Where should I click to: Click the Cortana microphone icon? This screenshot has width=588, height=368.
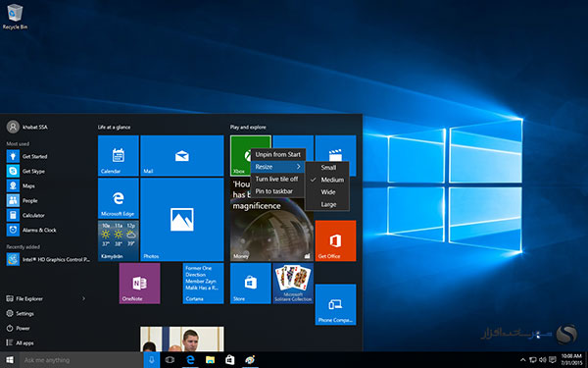(152, 360)
